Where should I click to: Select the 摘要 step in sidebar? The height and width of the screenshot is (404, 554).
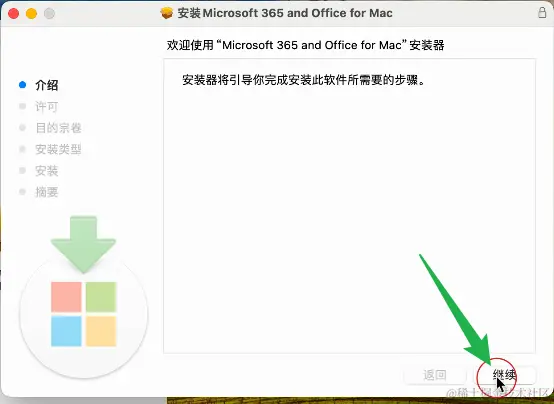click(47, 192)
